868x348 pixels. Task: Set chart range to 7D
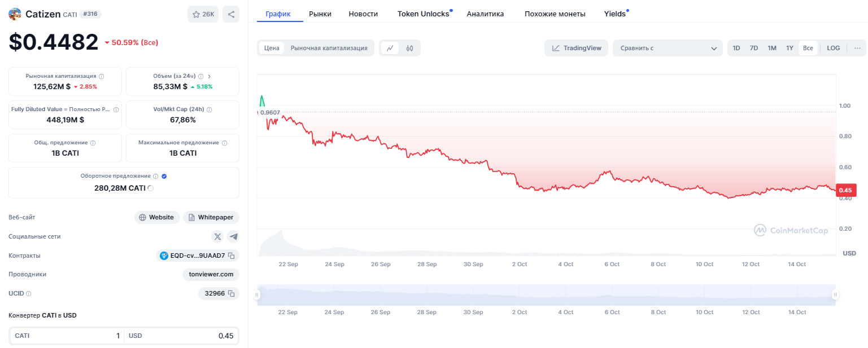pyautogui.click(x=754, y=49)
